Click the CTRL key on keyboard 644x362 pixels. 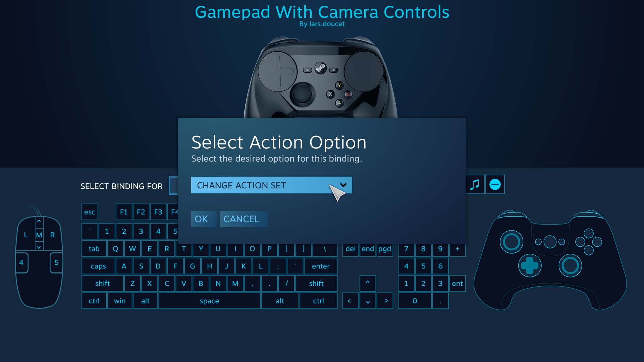tap(94, 301)
